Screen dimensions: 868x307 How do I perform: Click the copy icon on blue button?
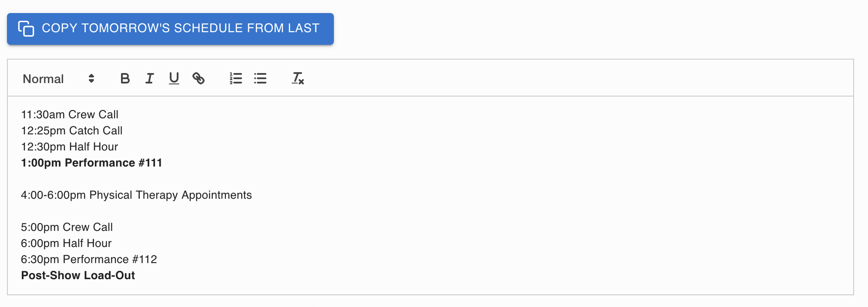coord(26,29)
